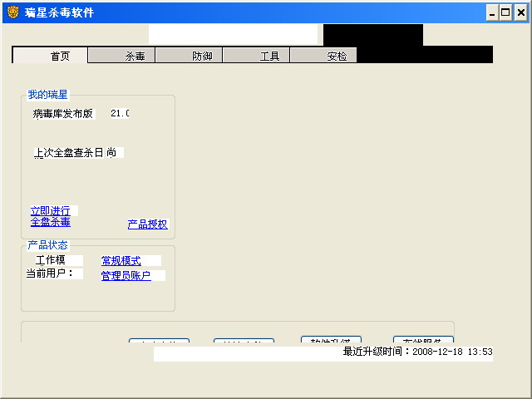The image size is (532, 399).
Task: Open the 杀毒 tab
Action: [121, 56]
